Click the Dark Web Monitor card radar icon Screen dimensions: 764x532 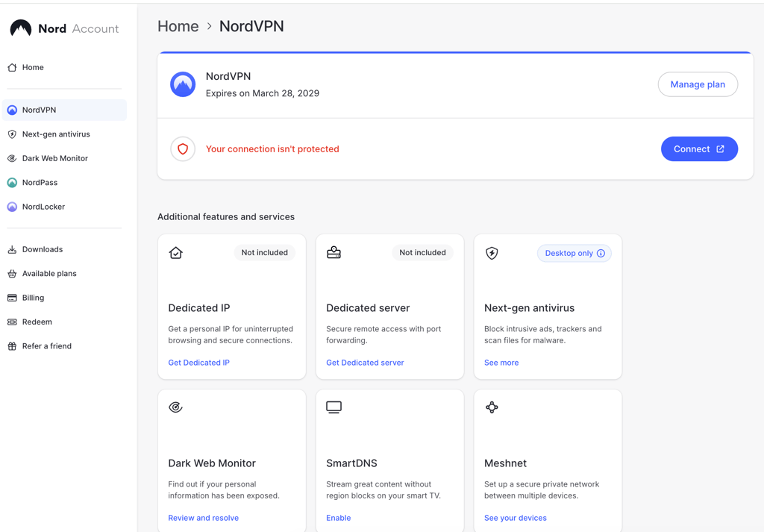[175, 407]
